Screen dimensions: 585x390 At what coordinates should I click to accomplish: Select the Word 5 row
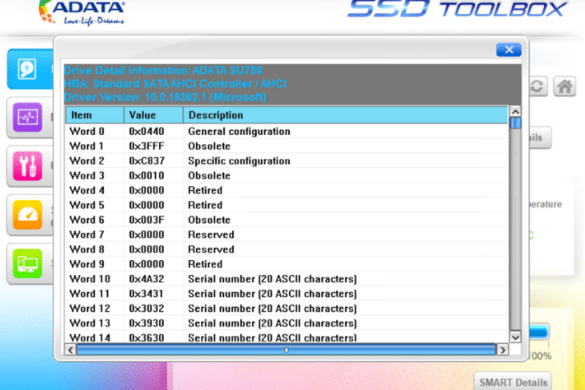pos(287,205)
